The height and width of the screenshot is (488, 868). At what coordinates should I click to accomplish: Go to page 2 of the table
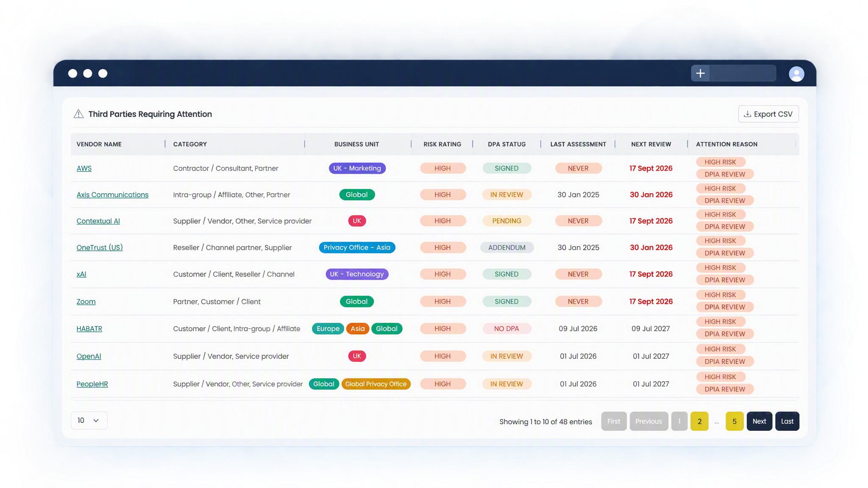699,421
